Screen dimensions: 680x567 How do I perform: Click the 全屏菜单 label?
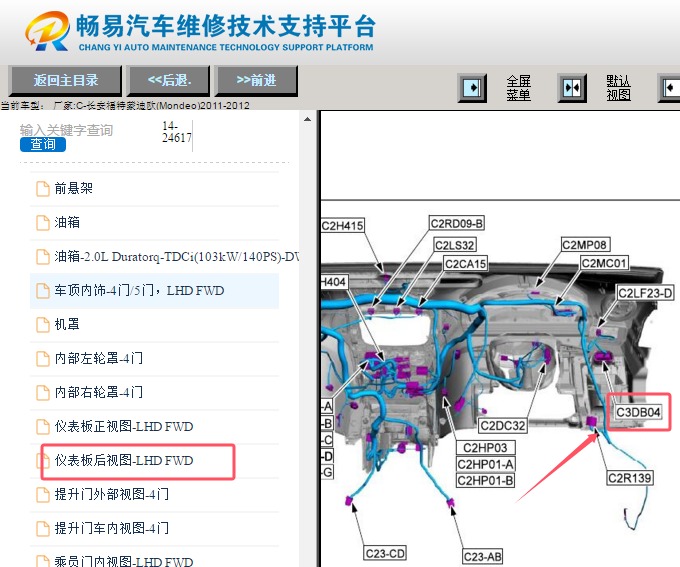(x=519, y=88)
